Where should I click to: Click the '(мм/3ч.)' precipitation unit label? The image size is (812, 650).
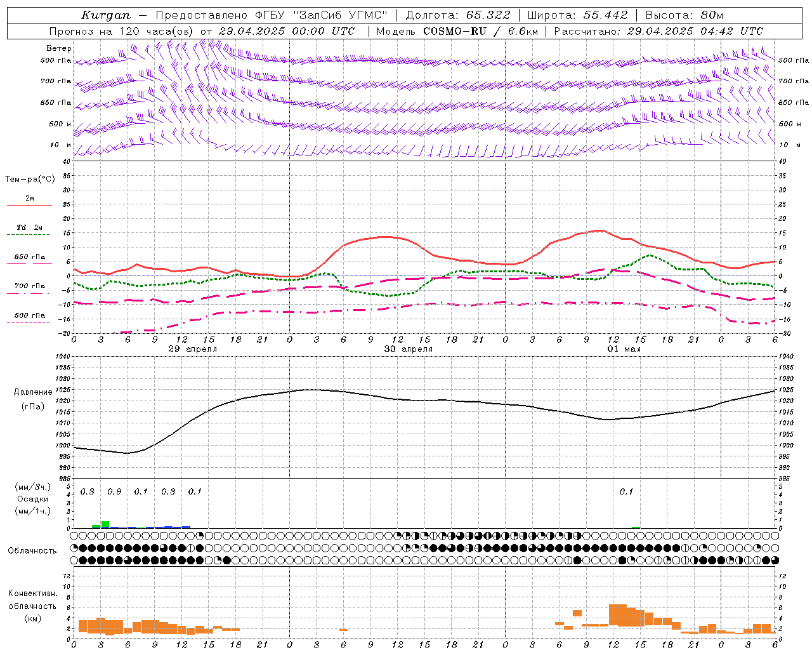32,487
